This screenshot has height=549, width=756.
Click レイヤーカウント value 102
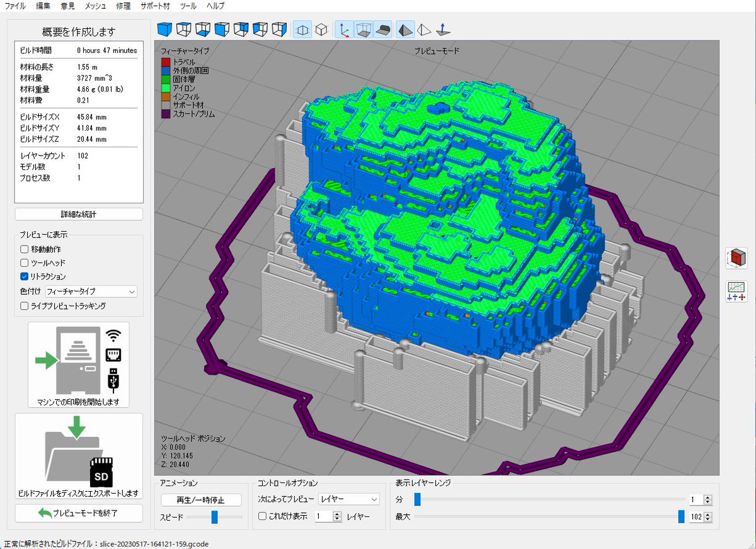(83, 155)
